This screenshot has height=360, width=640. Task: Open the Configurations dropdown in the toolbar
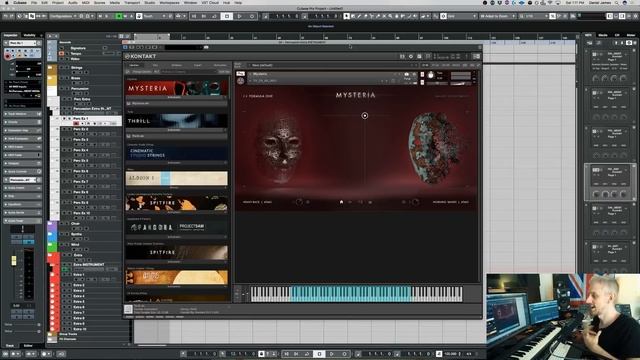point(63,16)
